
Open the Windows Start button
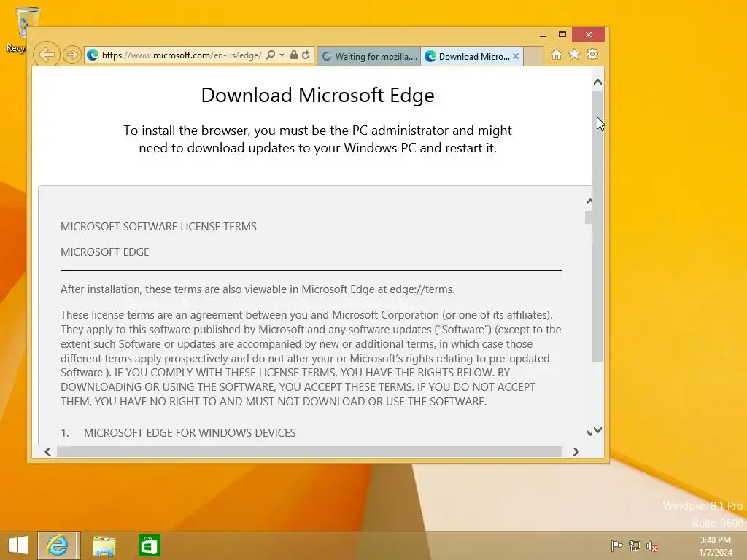(18, 545)
